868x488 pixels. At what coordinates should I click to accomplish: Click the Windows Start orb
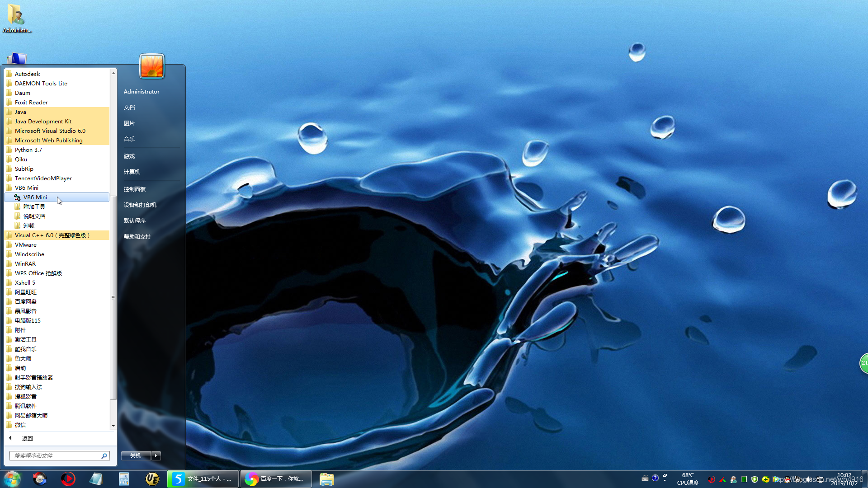12,479
